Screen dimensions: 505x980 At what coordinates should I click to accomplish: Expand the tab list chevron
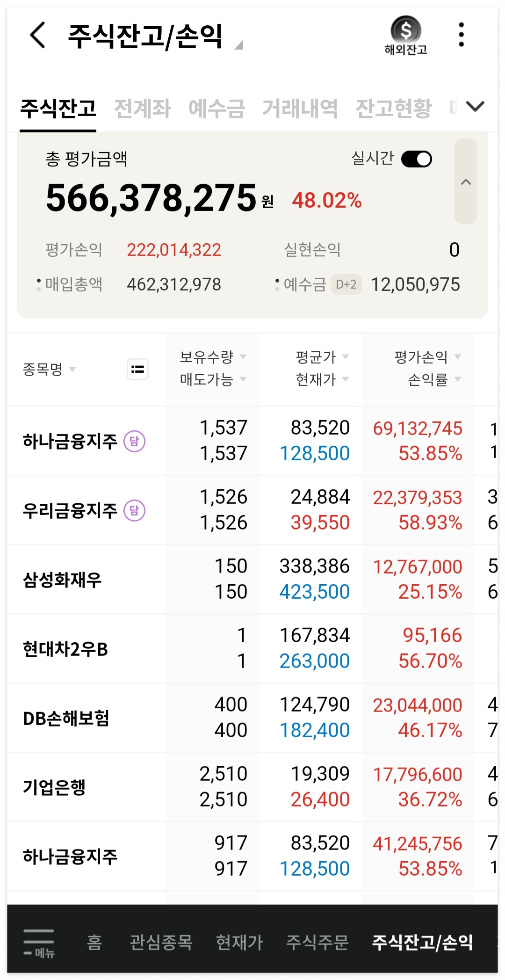(475, 107)
